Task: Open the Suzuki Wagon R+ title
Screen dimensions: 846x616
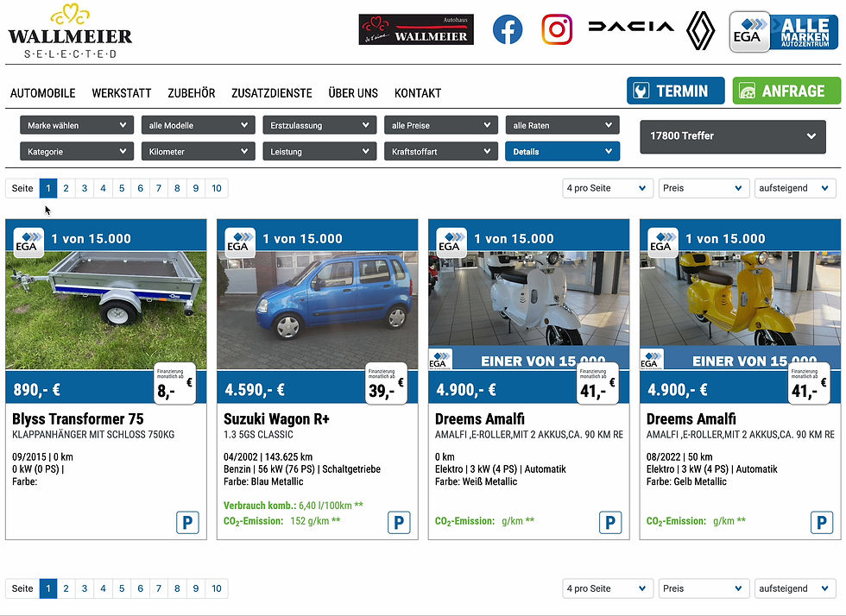Action: tap(276, 419)
